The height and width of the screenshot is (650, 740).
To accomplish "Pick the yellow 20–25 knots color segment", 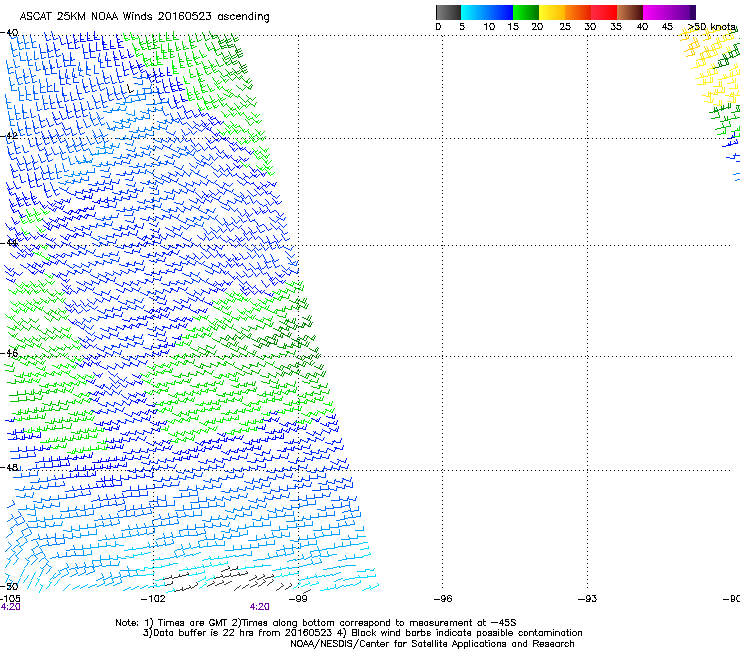I will point(552,12).
